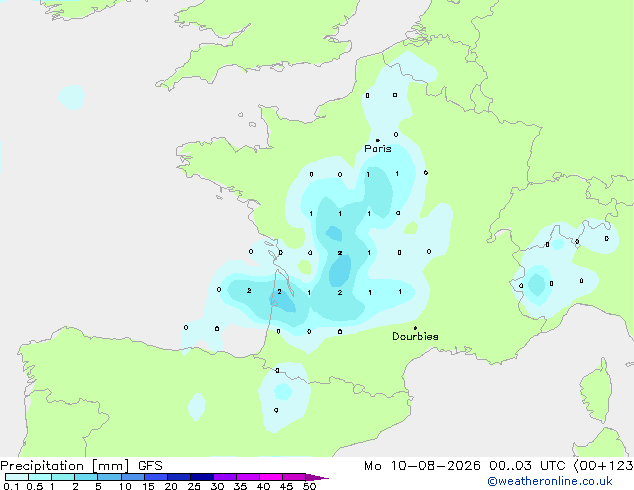Viewport: 634px width, 490px height.
Task: Click the Dourbies location dot marker
Action: (415, 328)
